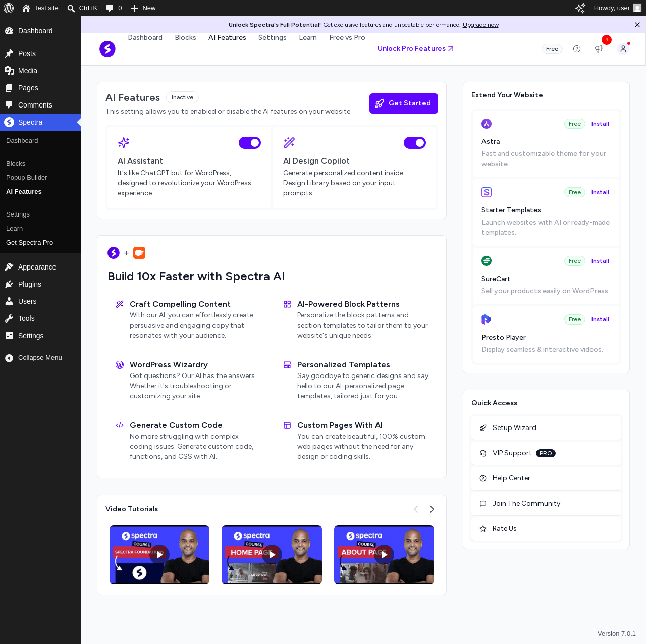This screenshot has width=646, height=644.
Task: Click the WordPress logo in admin bar
Action: 9,8
